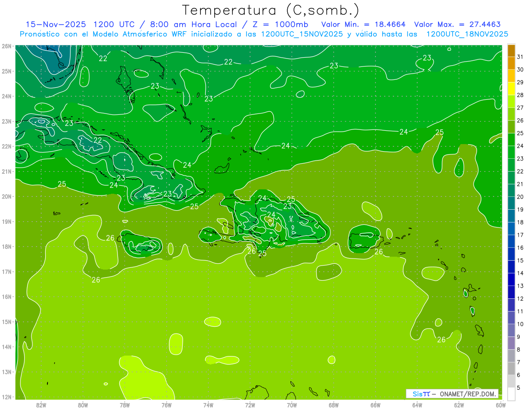The height and width of the screenshot is (411, 532).
Task: Click latitude axis label '20N'
Action: click(7, 196)
